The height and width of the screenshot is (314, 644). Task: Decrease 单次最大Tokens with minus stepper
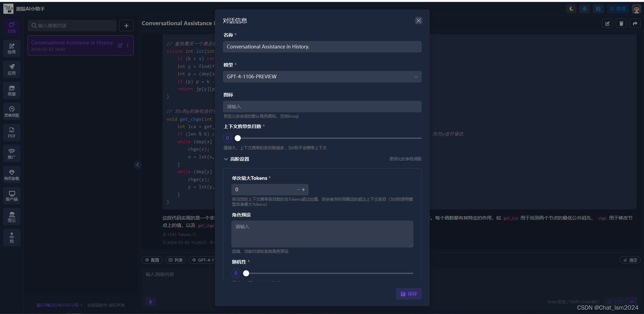coord(298,190)
